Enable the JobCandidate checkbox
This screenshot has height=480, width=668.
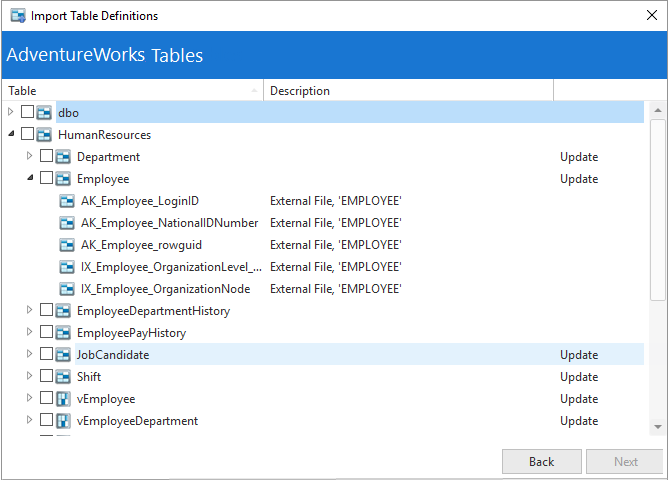point(46,355)
